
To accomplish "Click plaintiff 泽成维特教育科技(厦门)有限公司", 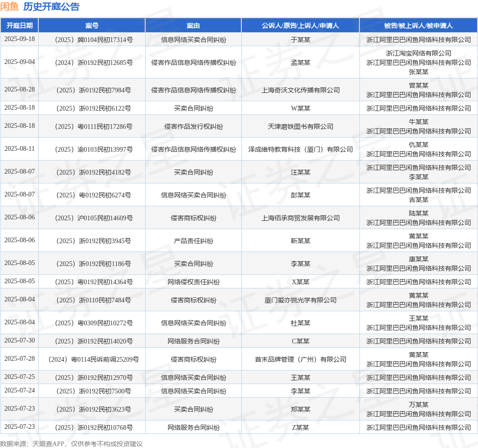I will click(x=301, y=149).
